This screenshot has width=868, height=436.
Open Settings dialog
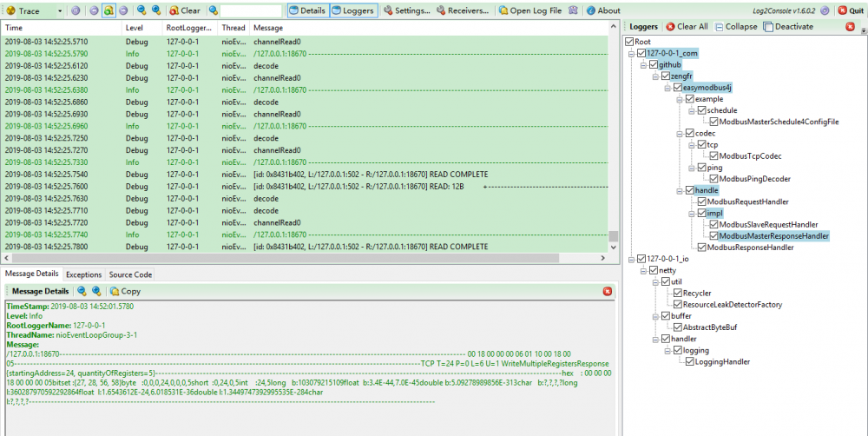pyautogui.click(x=407, y=10)
